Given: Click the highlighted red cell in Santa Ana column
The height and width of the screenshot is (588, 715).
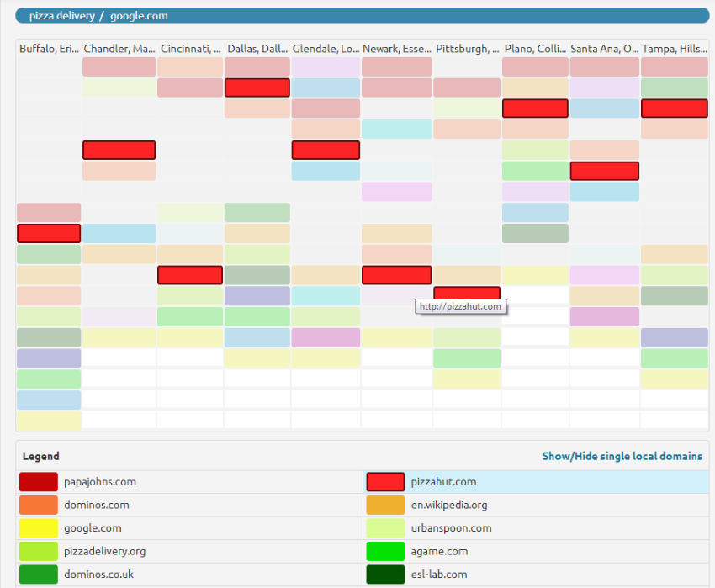Looking at the screenshot, I should tap(605, 171).
